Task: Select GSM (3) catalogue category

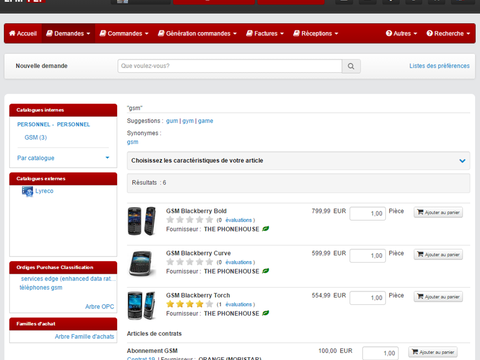Action: (x=36, y=137)
